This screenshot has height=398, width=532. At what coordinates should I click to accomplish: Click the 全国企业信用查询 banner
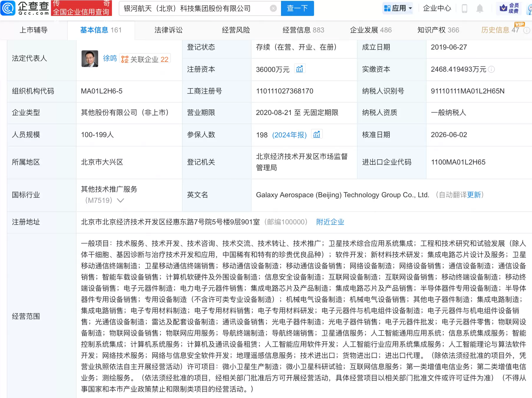point(81,8)
